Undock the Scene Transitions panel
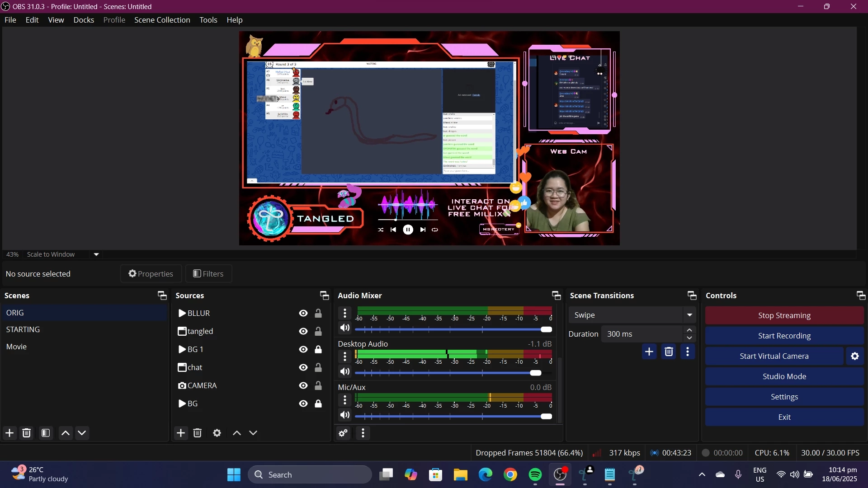Screen dimensions: 868x488 click(x=692, y=296)
